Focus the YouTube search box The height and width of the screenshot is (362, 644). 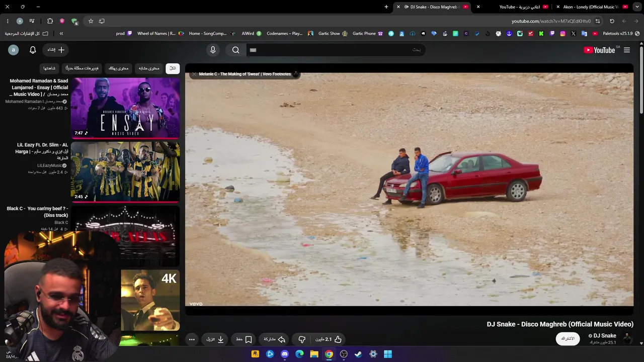pos(336,50)
